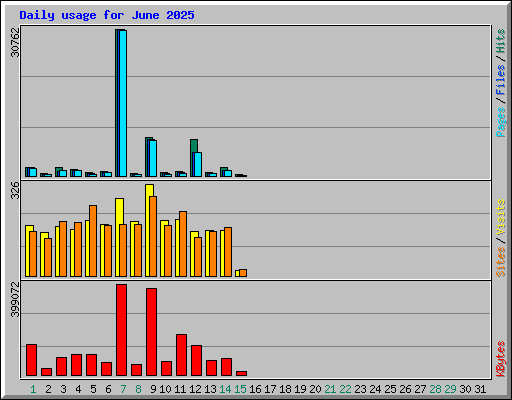Click day label 18 on the x-axis
The image size is (512, 400).
(285, 389)
